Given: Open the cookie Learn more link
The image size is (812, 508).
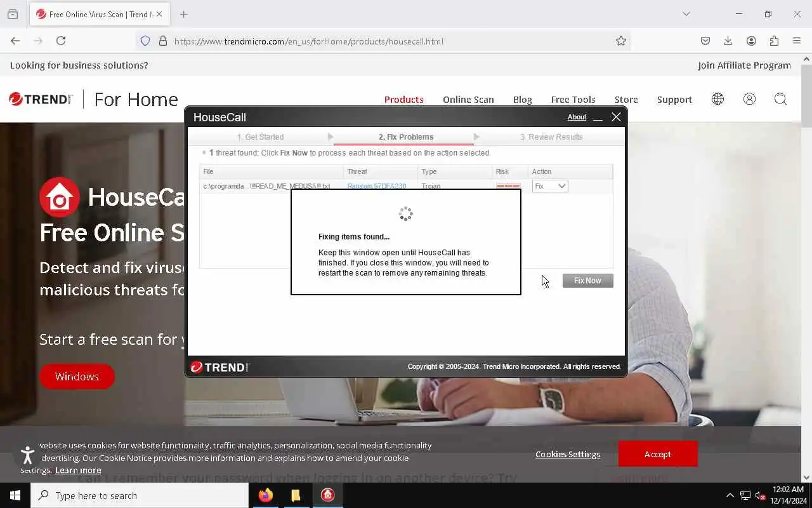Looking at the screenshot, I should 78,470.
